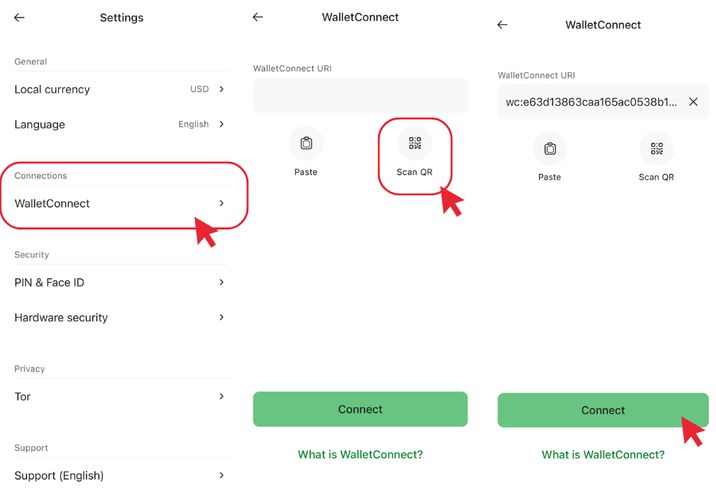Open 'What is WalletConnect?' link, right screen
716x494 pixels.
(603, 455)
